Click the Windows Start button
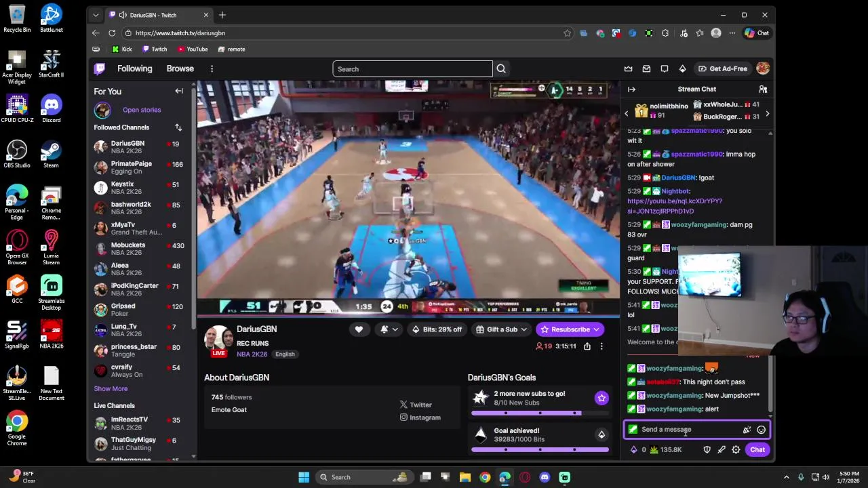This screenshot has width=868, height=488. tap(304, 477)
